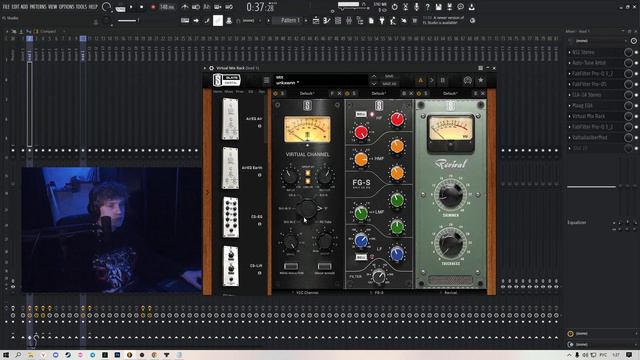Click the tempo value field
Viewport: 640px width, 360px height.
click(x=166, y=7)
